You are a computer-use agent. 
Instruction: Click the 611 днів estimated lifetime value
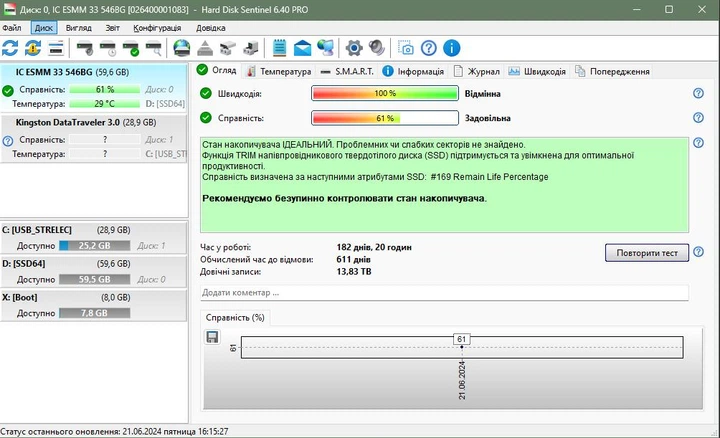click(353, 259)
